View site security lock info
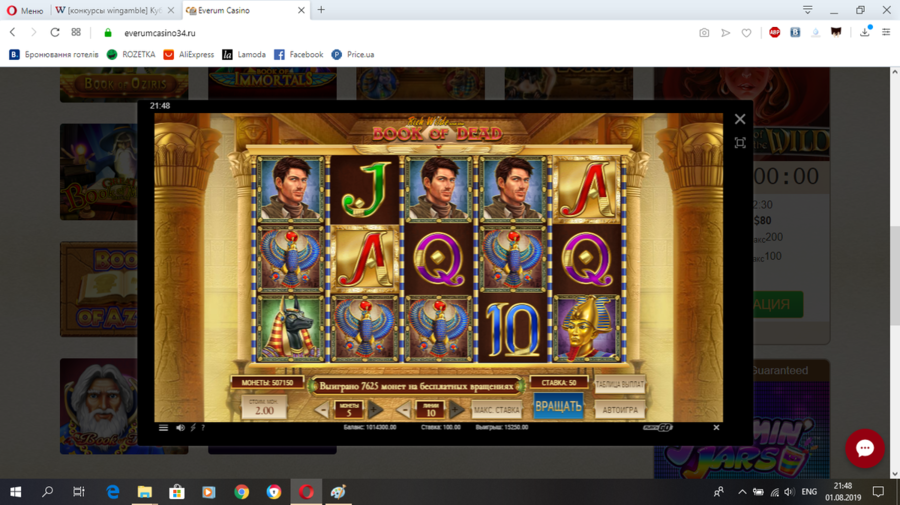 (x=108, y=33)
